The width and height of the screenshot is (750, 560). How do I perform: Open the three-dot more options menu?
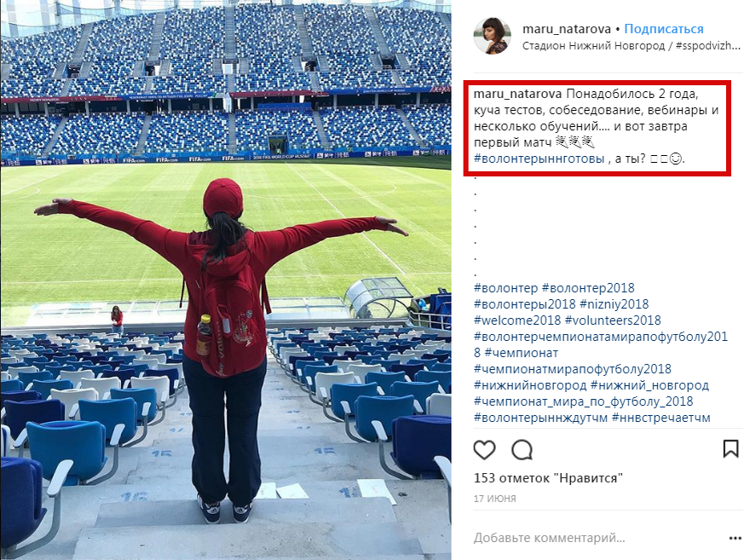pyautogui.click(x=736, y=539)
